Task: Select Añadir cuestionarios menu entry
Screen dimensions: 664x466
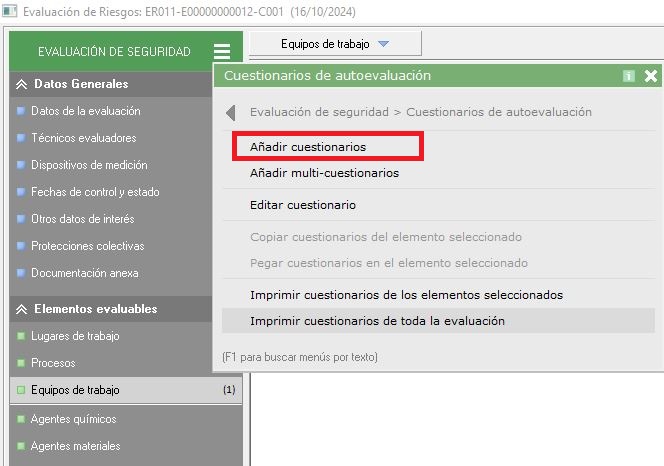Action: coord(308,147)
